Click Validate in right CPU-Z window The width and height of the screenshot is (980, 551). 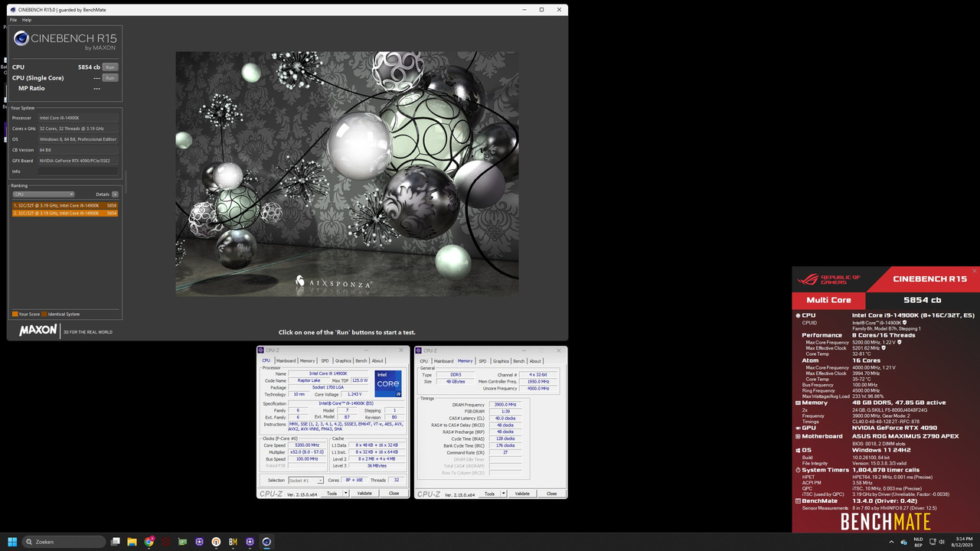tap(522, 494)
